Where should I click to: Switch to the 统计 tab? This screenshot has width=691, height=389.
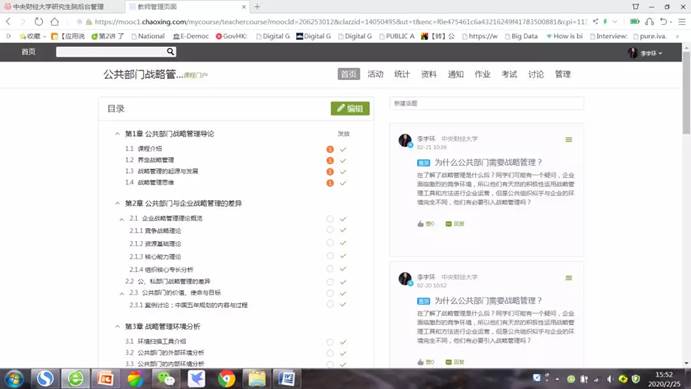[401, 74]
